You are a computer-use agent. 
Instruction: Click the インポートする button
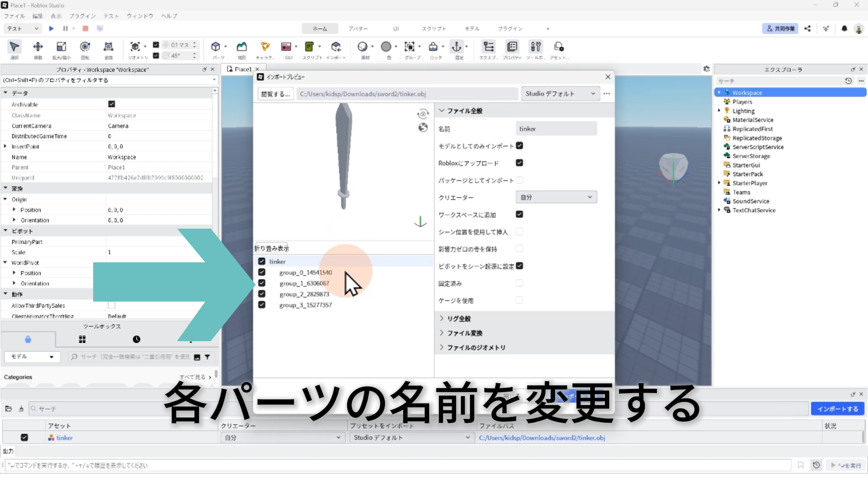[837, 408]
